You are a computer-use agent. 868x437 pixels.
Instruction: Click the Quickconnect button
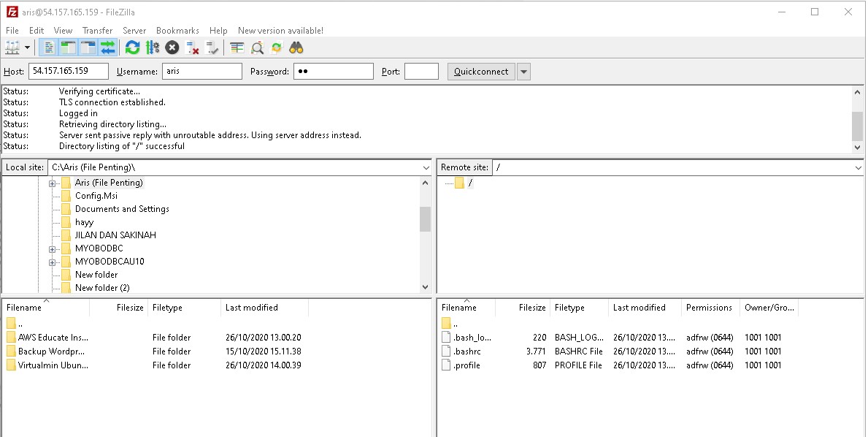click(x=481, y=72)
